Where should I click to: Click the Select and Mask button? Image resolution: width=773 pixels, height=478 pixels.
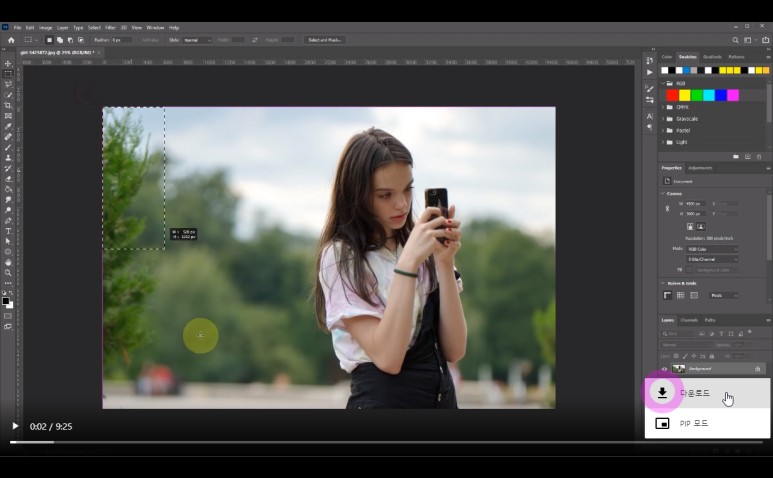324,40
